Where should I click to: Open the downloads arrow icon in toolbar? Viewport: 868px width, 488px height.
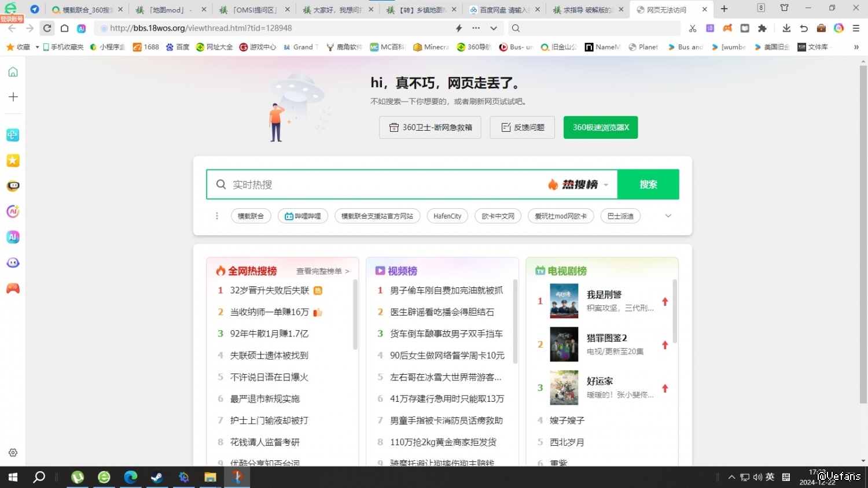point(786,28)
